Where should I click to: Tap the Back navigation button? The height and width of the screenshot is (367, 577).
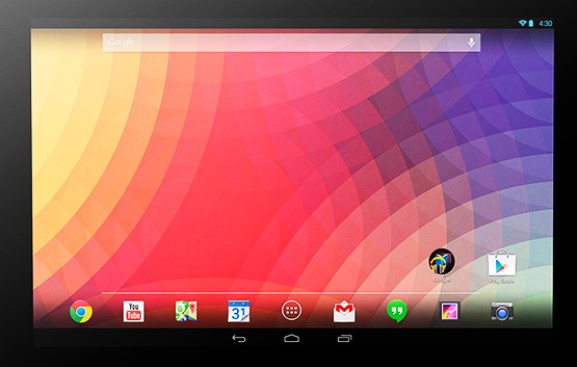pyautogui.click(x=239, y=338)
